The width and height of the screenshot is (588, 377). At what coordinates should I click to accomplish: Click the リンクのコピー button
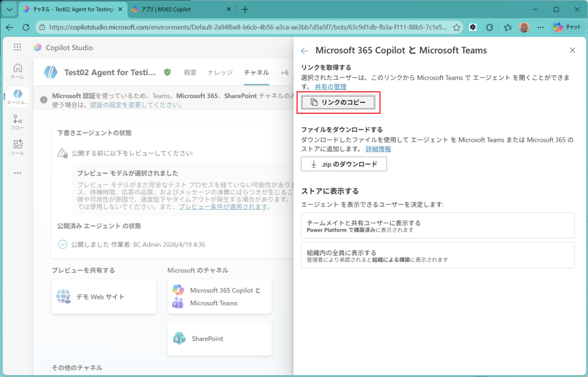point(338,102)
